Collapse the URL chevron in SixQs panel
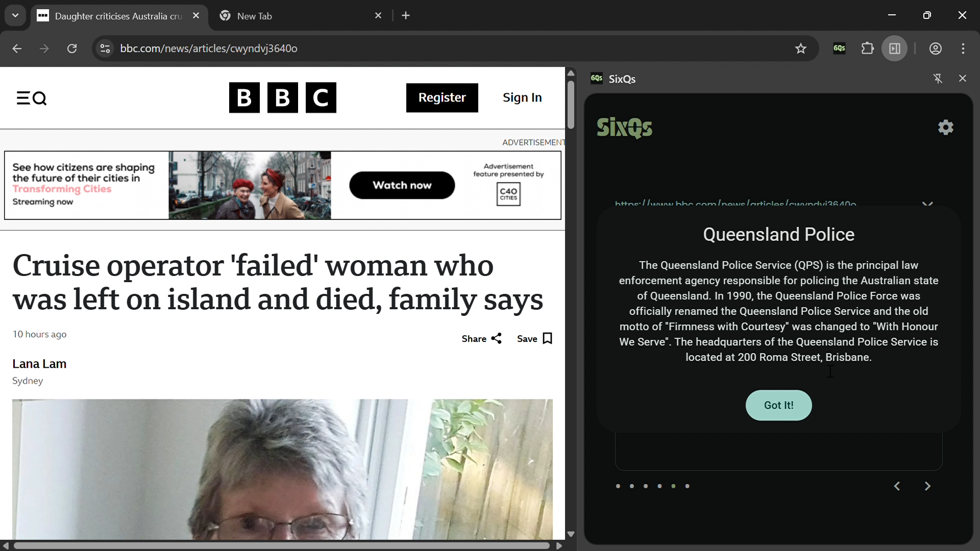The image size is (980, 551). [927, 204]
